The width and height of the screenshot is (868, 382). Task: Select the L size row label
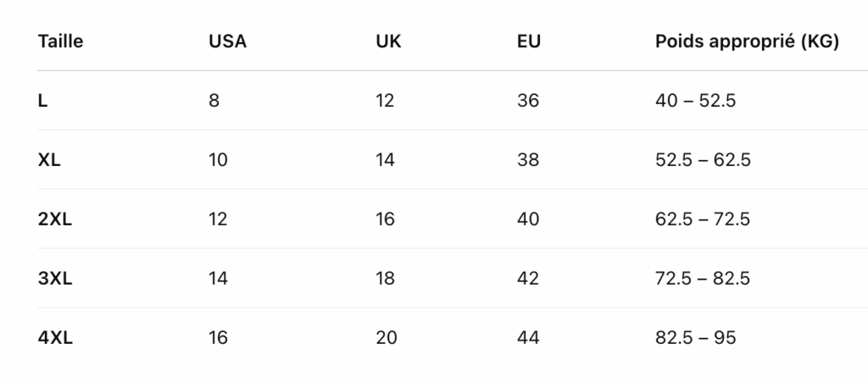43,101
